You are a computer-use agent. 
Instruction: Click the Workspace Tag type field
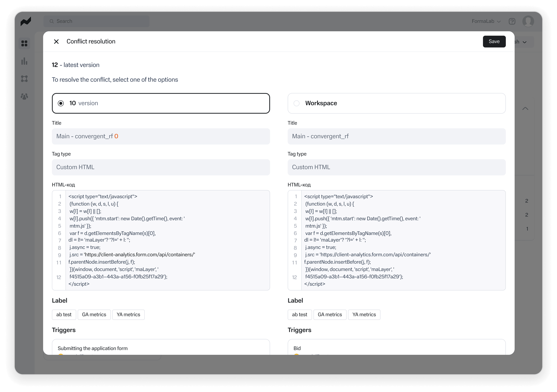click(396, 167)
